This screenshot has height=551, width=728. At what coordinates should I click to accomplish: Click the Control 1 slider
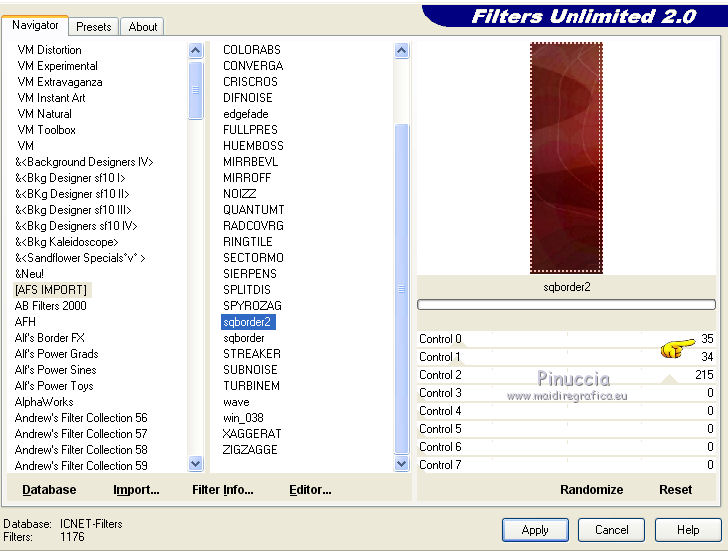[566, 357]
